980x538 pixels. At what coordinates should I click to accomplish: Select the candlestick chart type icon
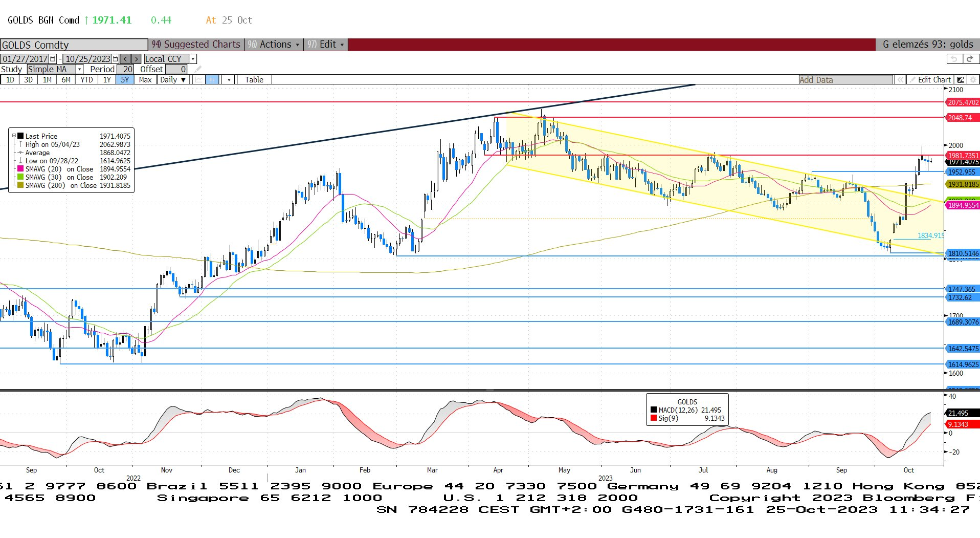point(212,80)
